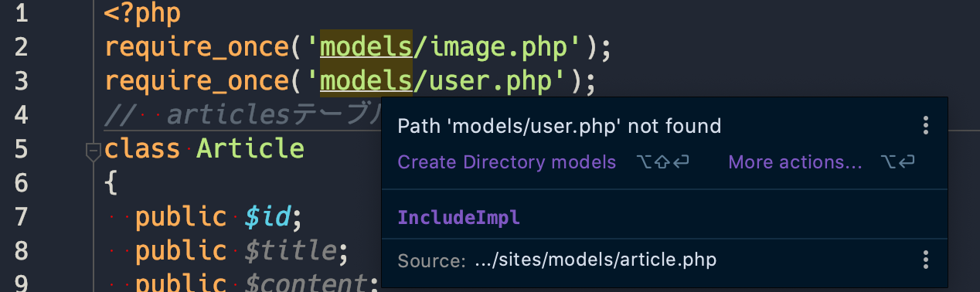Collapse the Article class with fold marker
The width and height of the screenshot is (980, 292).
pyautogui.click(x=94, y=151)
